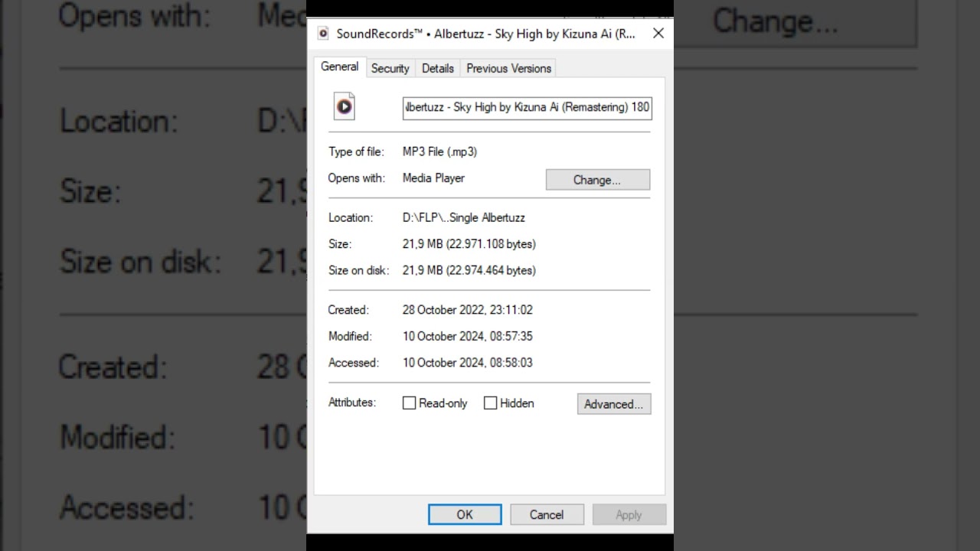Screen dimensions: 980x551
Task: Click modified date '10 October 2024, 08:57:35'
Action: (x=468, y=336)
